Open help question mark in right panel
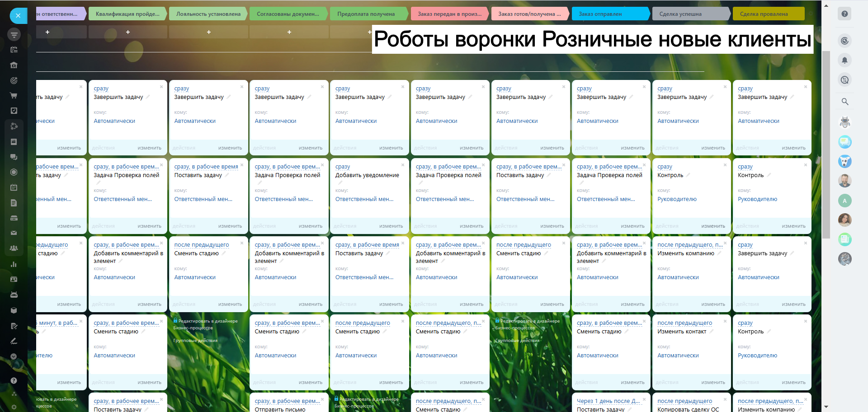Image resolution: width=868 pixels, height=412 pixels. click(x=844, y=14)
